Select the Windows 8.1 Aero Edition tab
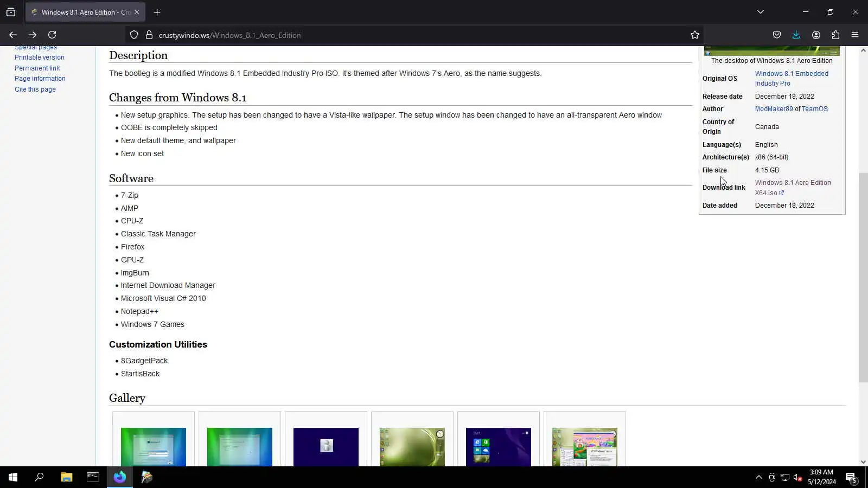The height and width of the screenshot is (488, 868). pyautogui.click(x=85, y=12)
